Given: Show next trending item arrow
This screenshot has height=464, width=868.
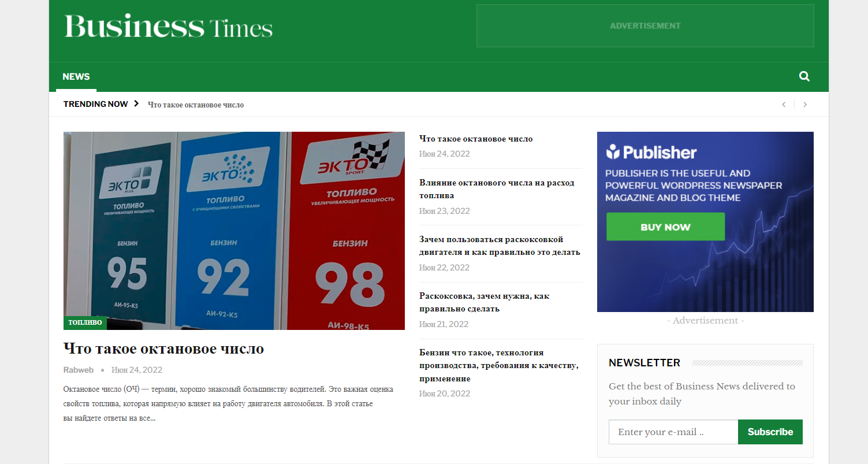Looking at the screenshot, I should 805,105.
